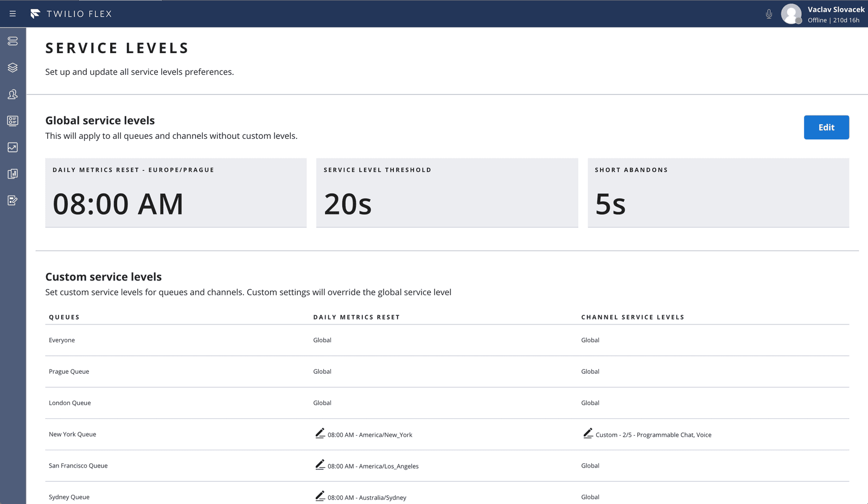The width and height of the screenshot is (868, 504).
Task: Click the QUEUES column header
Action: pos(64,317)
